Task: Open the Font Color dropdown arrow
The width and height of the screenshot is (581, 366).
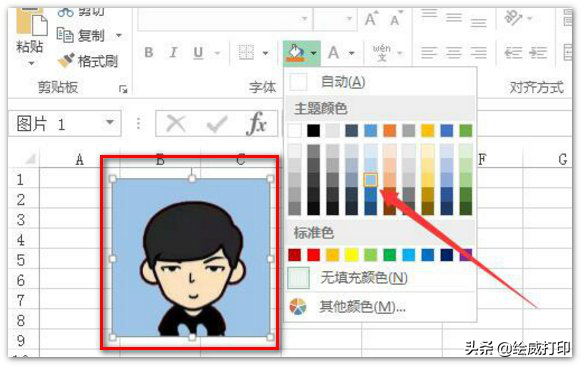Action: tap(351, 53)
